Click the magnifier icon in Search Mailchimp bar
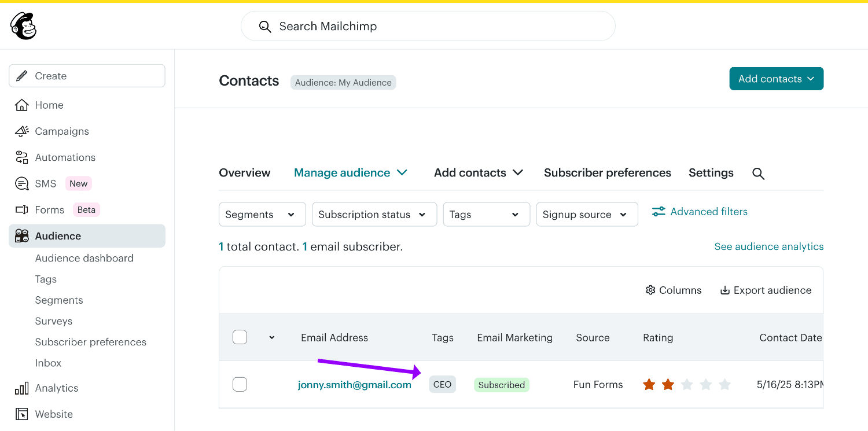Image resolution: width=868 pixels, height=431 pixels. [265, 27]
